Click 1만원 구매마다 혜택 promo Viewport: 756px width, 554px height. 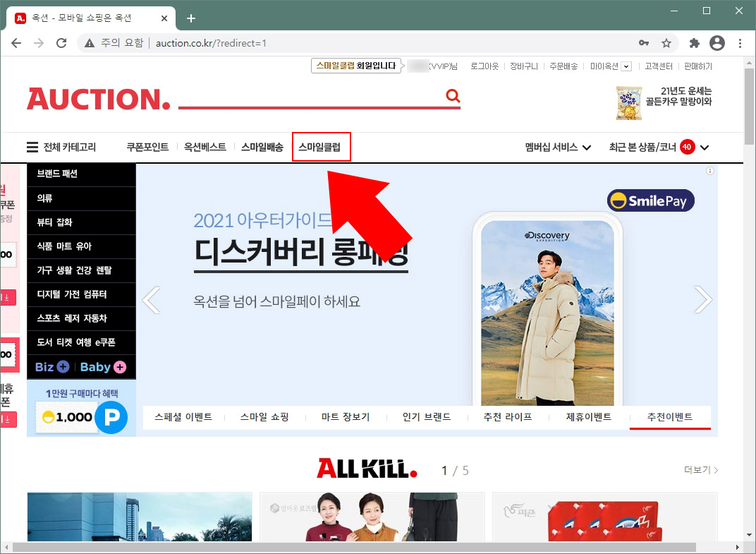click(x=82, y=408)
